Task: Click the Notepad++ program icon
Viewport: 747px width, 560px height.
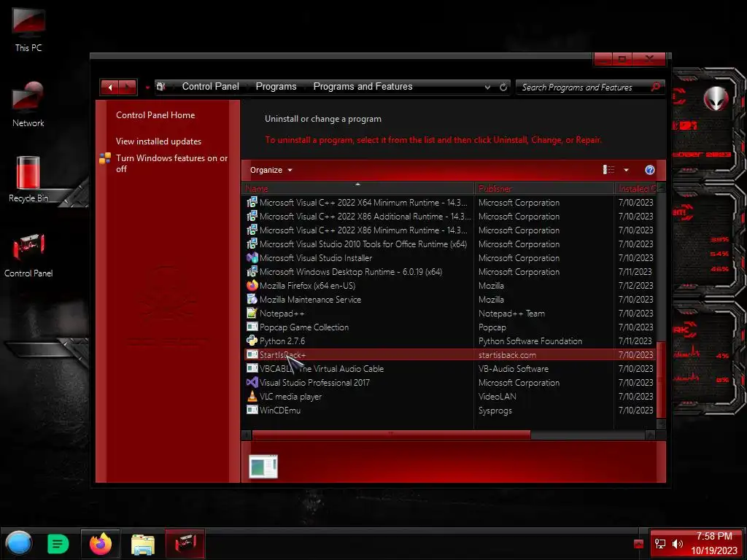Action: pos(252,313)
